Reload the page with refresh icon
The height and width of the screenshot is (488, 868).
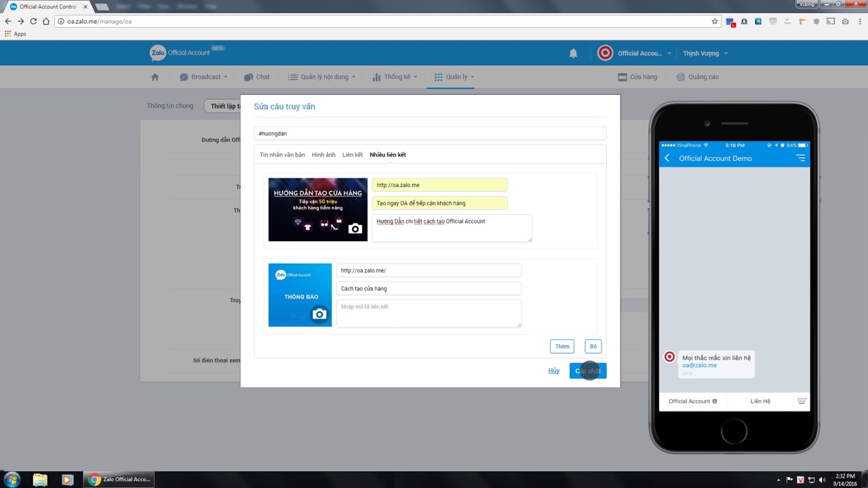(x=33, y=21)
